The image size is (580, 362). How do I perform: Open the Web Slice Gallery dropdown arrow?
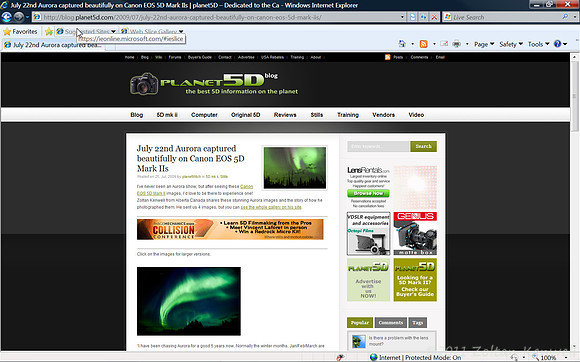click(x=181, y=31)
